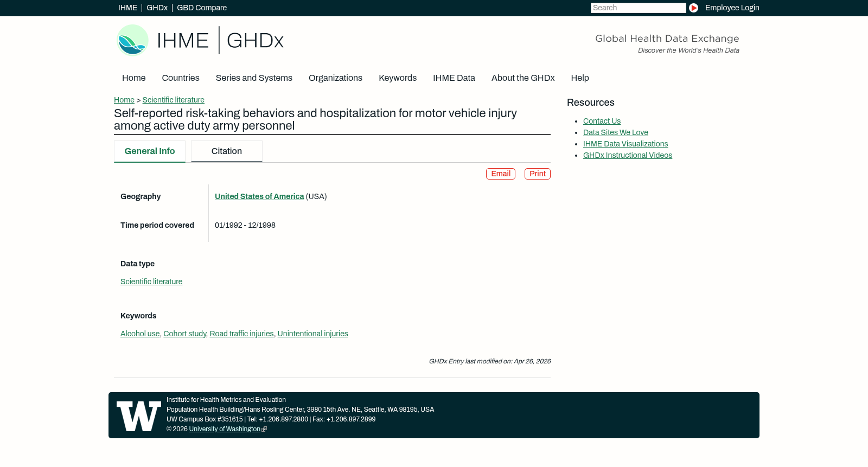The width and height of the screenshot is (868, 467).
Task: Click the Email button
Action: (501, 174)
